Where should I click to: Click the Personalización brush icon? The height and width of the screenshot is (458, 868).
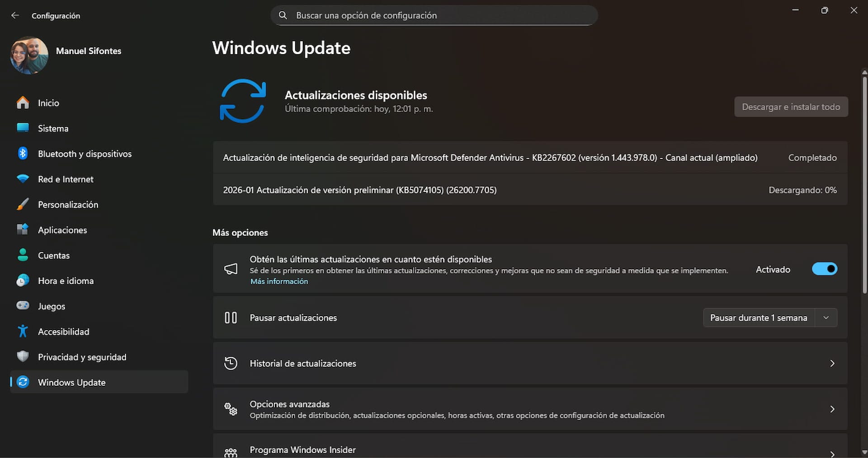click(22, 204)
